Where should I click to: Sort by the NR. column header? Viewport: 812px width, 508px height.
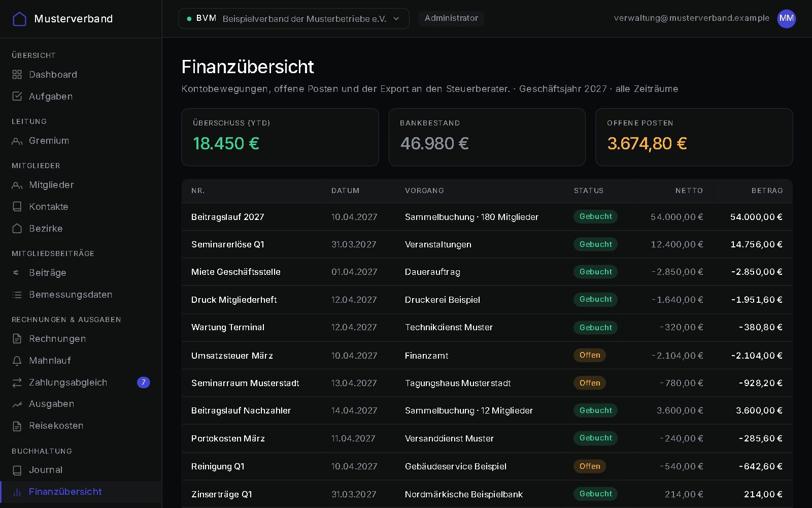(x=198, y=191)
